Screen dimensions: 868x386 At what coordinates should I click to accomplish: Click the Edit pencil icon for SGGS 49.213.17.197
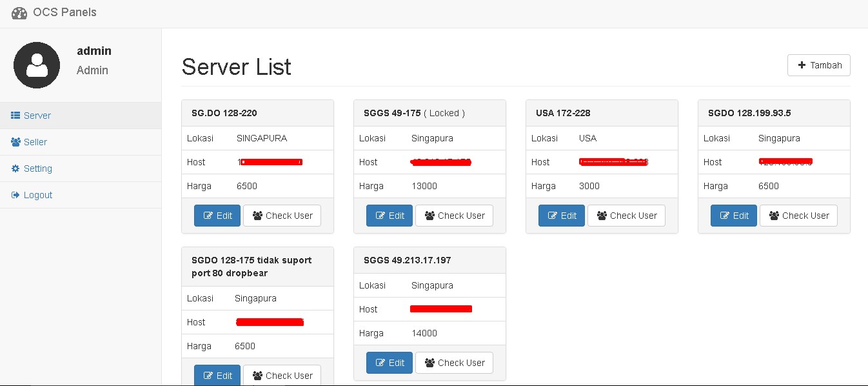382,362
